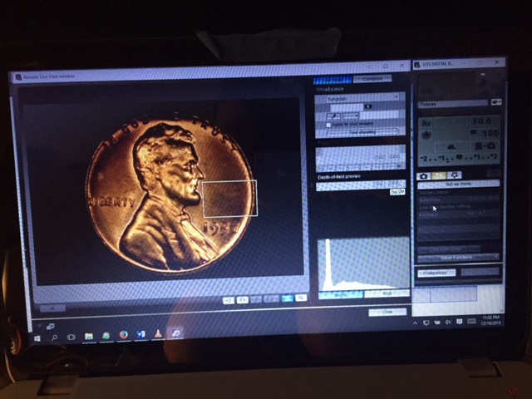Expand the Tungsten white balance dropdown
The image size is (532, 399).
click(362, 98)
